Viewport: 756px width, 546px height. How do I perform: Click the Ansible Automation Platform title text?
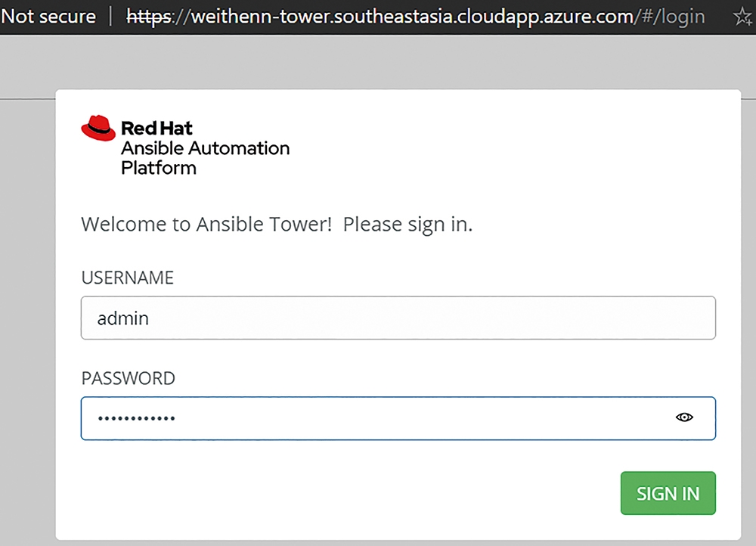click(206, 158)
